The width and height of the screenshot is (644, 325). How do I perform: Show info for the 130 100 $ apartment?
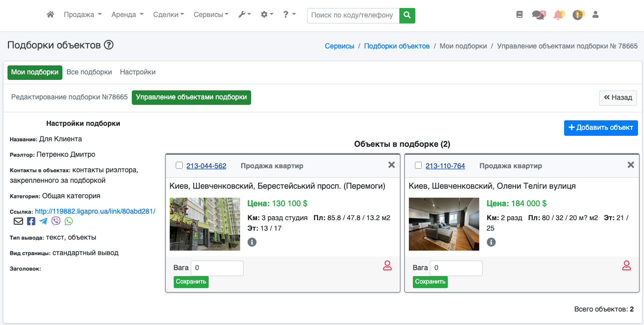coord(252,242)
